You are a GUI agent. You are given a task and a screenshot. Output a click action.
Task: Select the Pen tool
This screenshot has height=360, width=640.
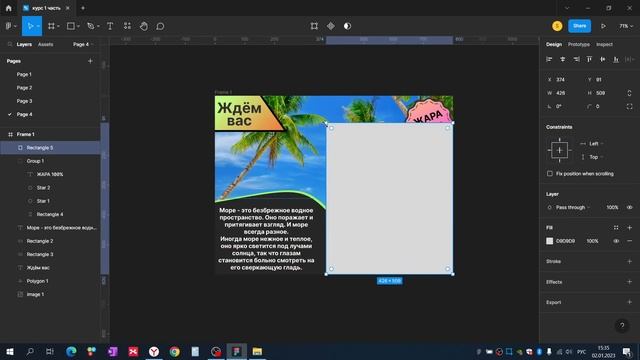click(x=91, y=26)
